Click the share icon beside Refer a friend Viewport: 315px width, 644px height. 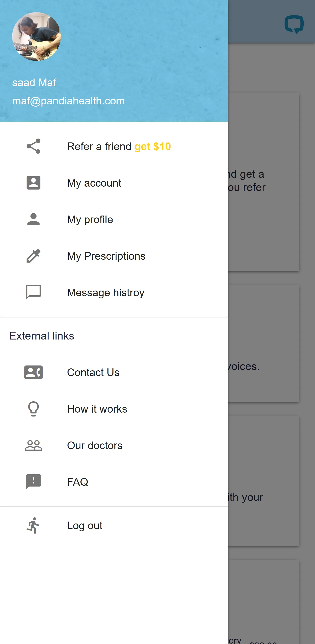pos(33,146)
